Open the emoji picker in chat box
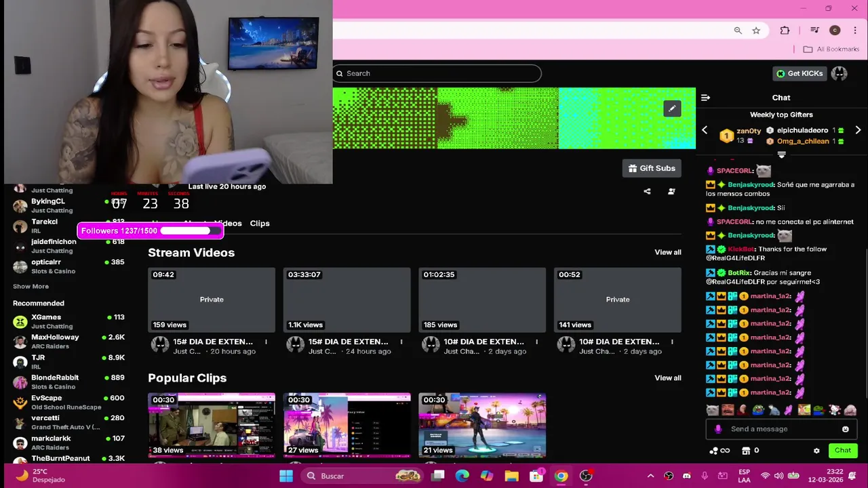 845,429
